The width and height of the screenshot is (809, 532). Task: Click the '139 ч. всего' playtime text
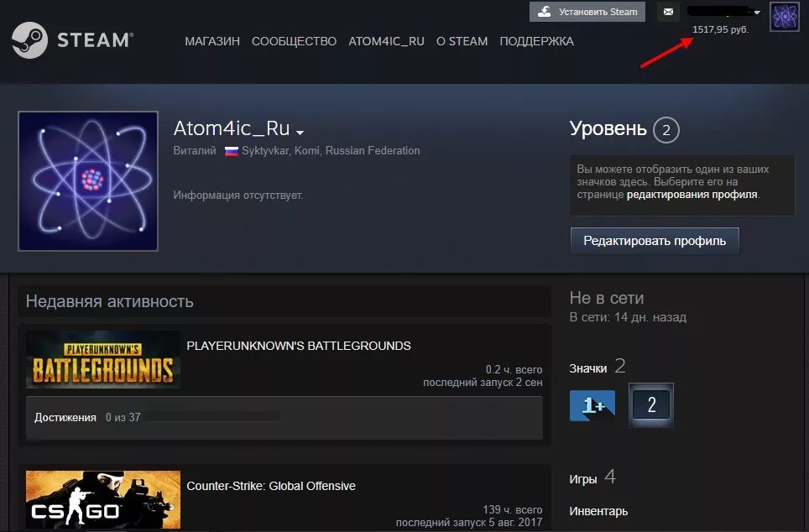point(512,510)
